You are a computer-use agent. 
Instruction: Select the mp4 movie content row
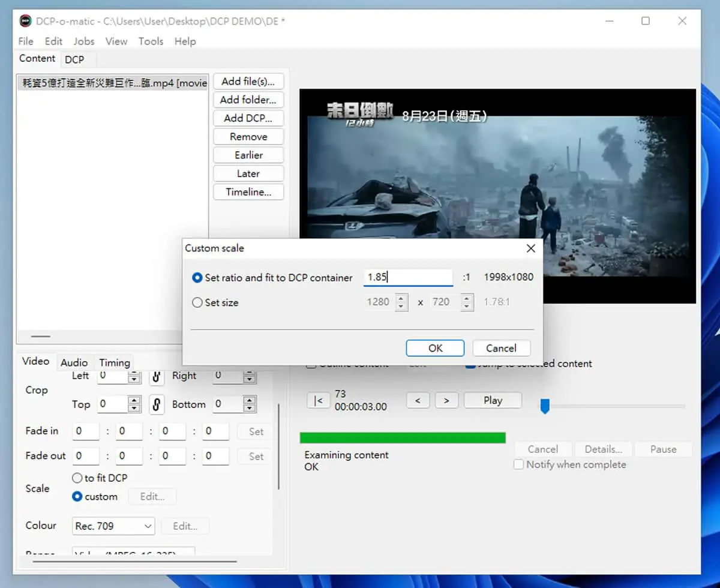coord(113,83)
